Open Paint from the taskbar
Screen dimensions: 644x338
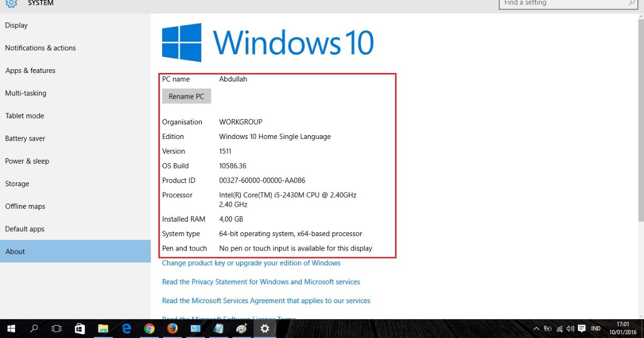[241, 329]
